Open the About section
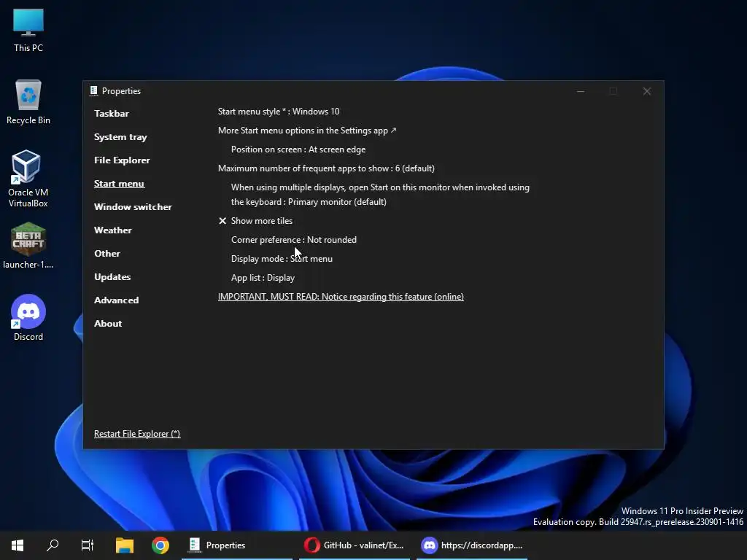Screen dimensions: 747x560 pyautogui.click(x=108, y=323)
